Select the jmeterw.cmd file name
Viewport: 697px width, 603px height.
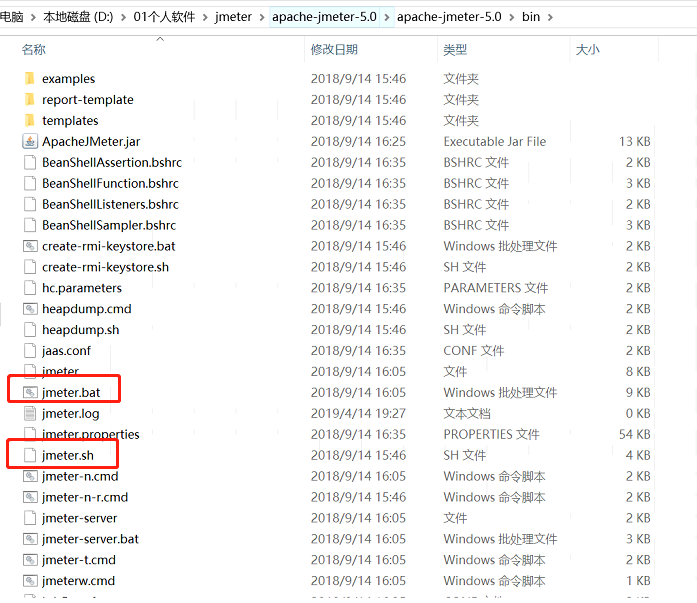click(x=78, y=581)
